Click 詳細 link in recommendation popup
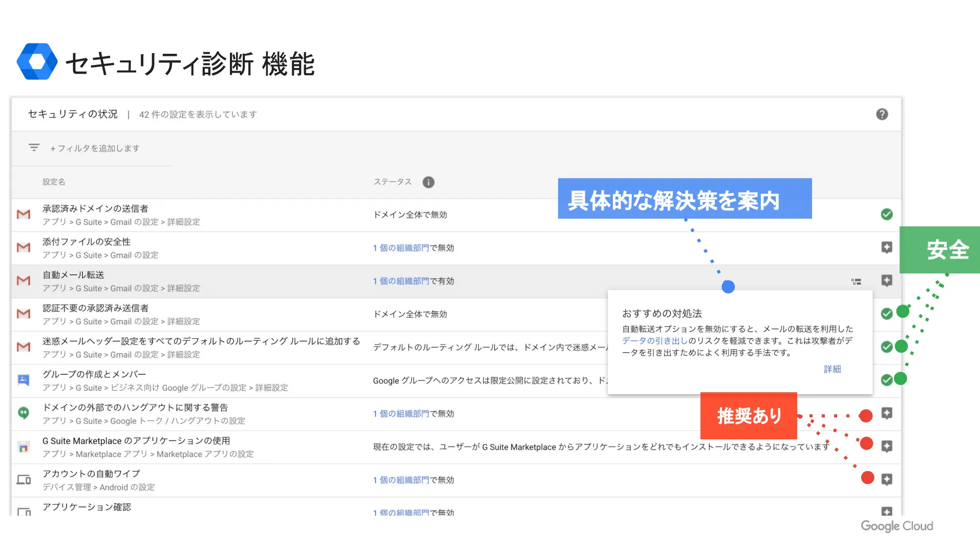The height and width of the screenshot is (551, 980). point(832,369)
